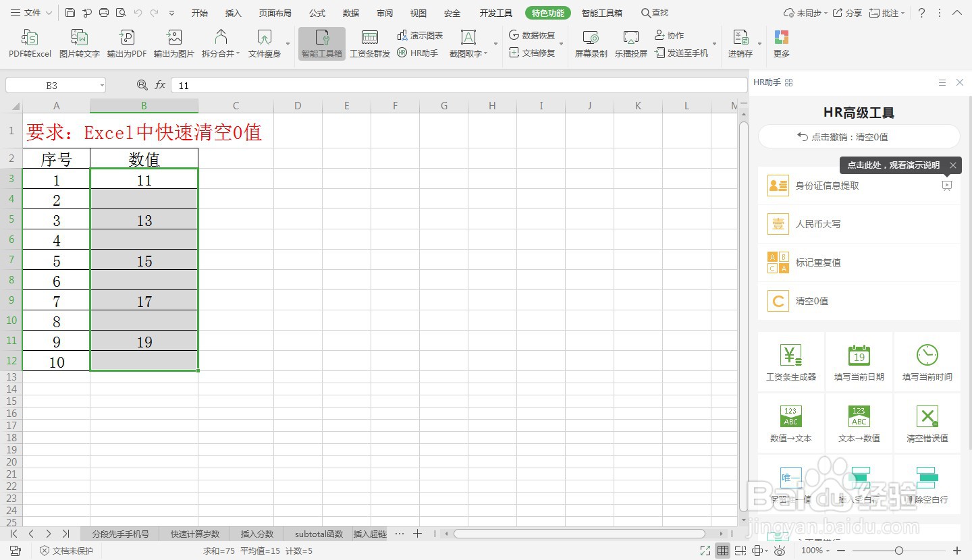The height and width of the screenshot is (560, 972).
Task: Open the quick access toolbar customize arrow
Action: coord(171,13)
